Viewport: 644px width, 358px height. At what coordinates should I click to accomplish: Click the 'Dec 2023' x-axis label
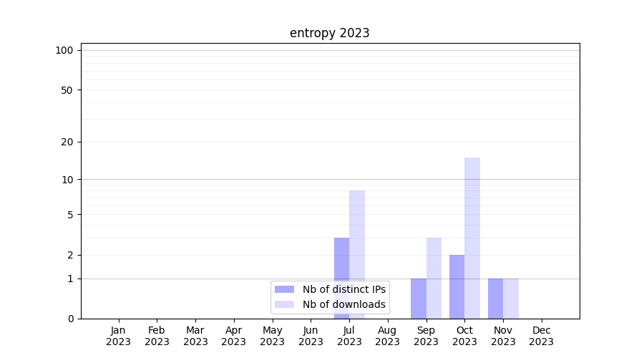(x=541, y=336)
